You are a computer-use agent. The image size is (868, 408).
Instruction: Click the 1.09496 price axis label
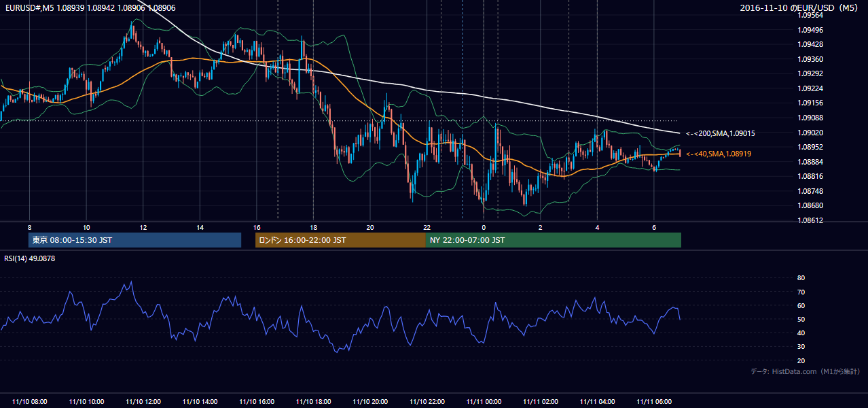pyautogui.click(x=810, y=30)
